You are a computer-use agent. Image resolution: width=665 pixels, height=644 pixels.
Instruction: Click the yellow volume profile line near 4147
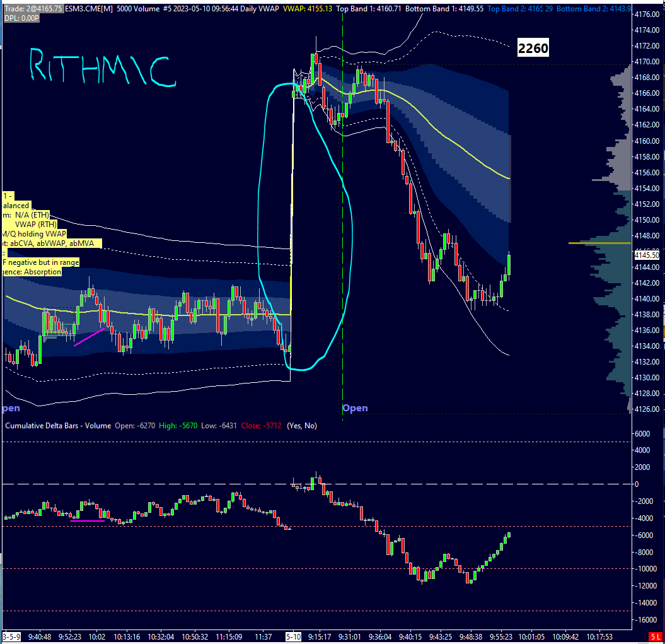(599, 243)
